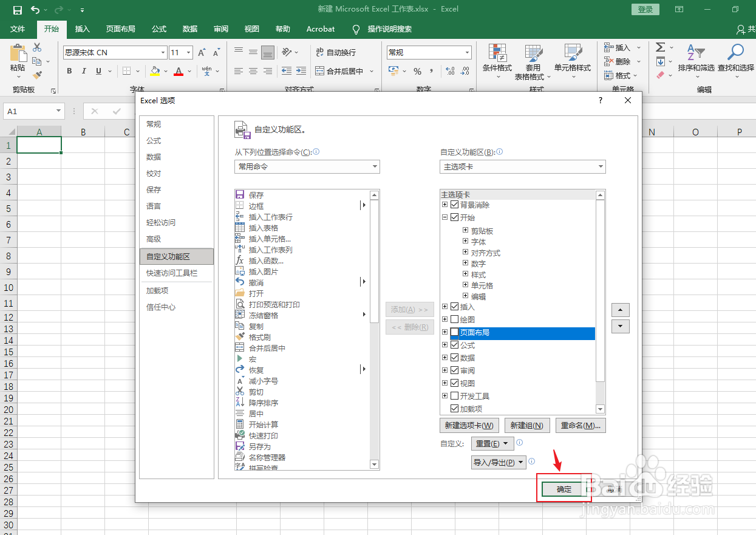Select 快速访问工具栏 in the options sidebar
756x535 pixels.
click(177, 273)
